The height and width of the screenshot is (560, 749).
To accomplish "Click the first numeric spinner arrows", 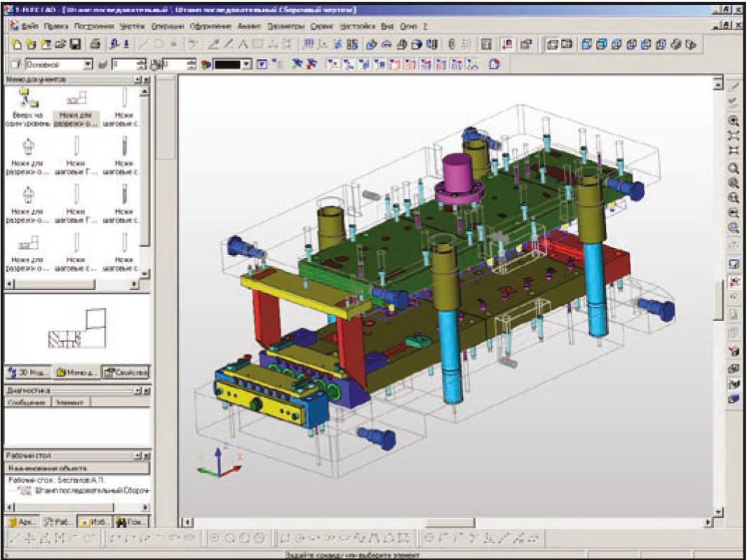I will 142,64.
